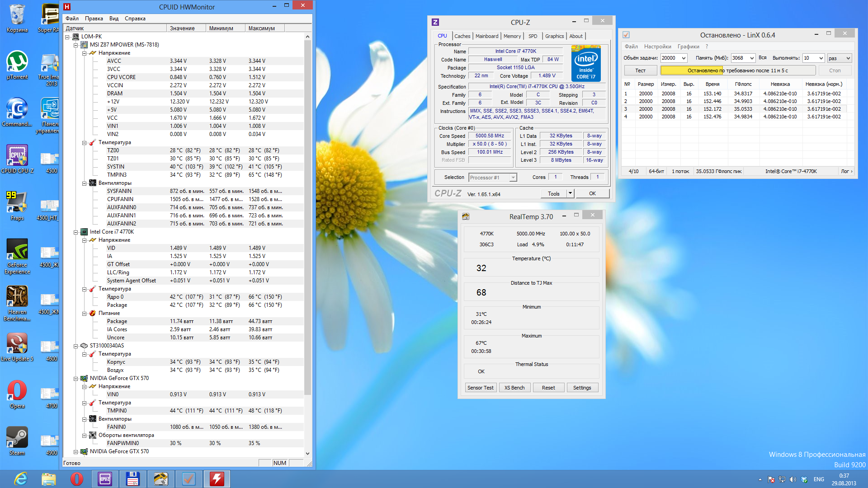The width and height of the screenshot is (868, 488).
Task: Click the CPU-Z taskbar icon
Action: coord(104,479)
